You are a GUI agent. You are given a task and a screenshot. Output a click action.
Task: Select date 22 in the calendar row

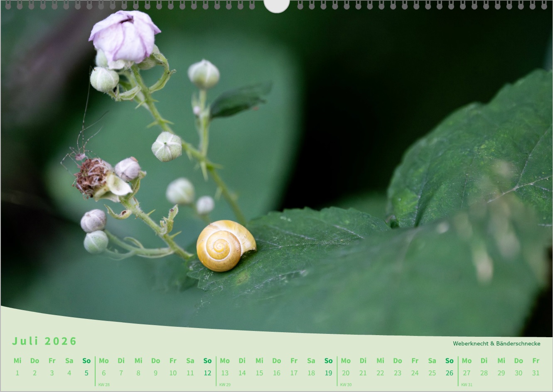(x=380, y=373)
